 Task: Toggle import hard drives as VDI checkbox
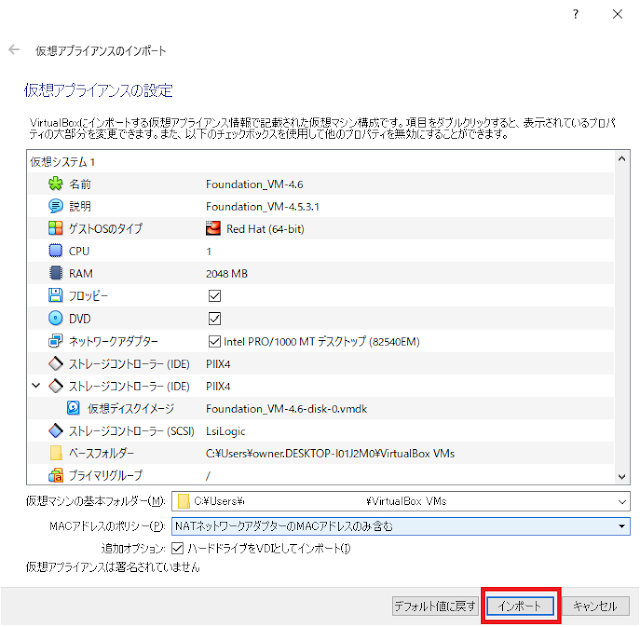tap(177, 548)
